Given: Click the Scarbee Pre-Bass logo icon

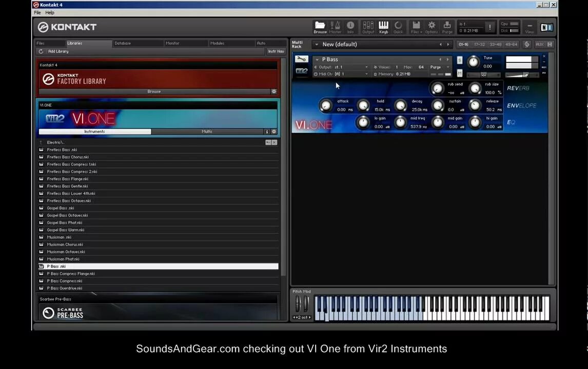Looking at the screenshot, I should (48, 313).
